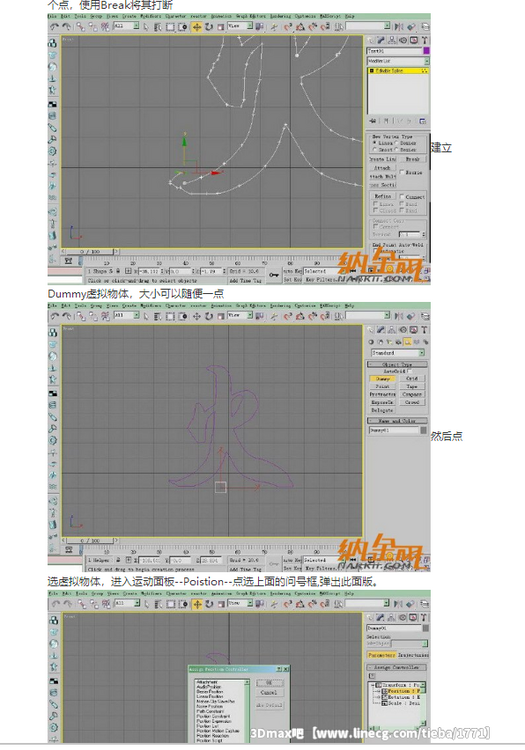Toggle the Connect checkbox beside Refine

pyautogui.click(x=402, y=196)
